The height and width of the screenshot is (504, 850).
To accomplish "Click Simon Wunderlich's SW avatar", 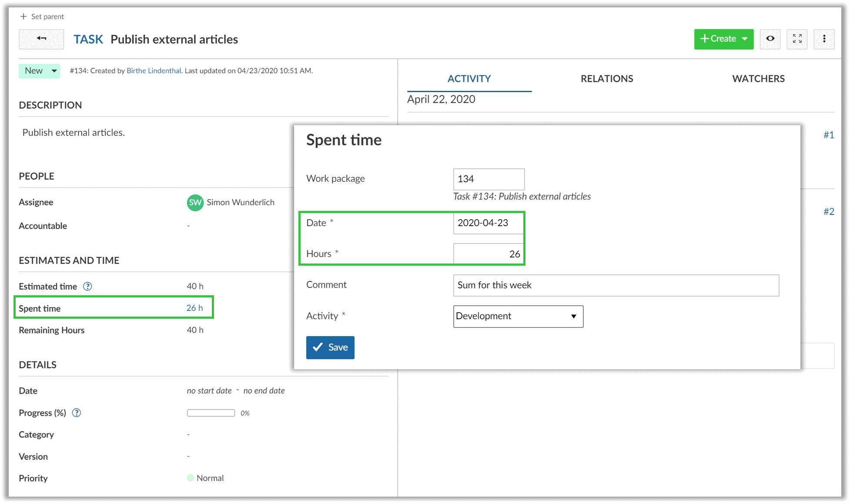I will pos(195,203).
